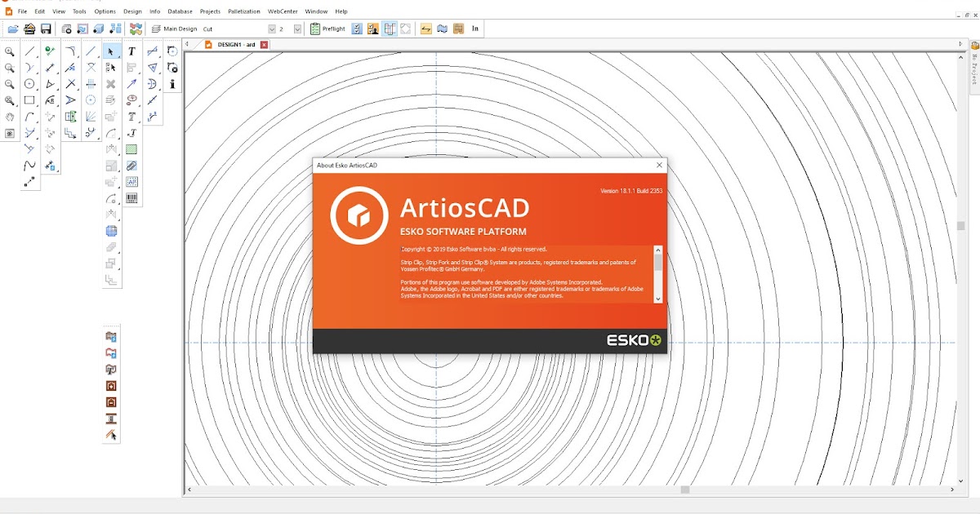Close the About Esko ArtiosCAD dialog
The width and height of the screenshot is (980, 514).
tap(658, 165)
